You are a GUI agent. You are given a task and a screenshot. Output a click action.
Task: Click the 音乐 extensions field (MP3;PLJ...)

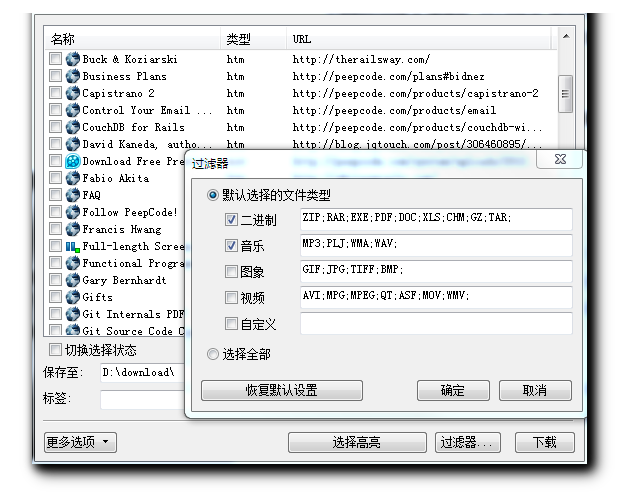point(436,245)
